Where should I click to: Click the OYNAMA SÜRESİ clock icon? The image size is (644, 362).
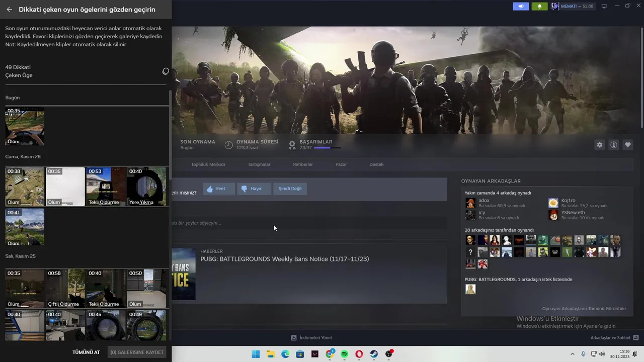[x=228, y=145]
